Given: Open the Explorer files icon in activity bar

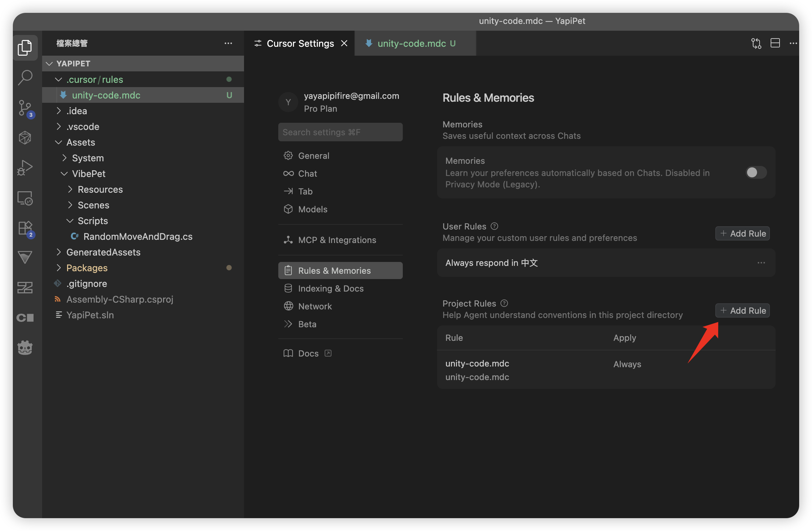Looking at the screenshot, I should (x=25, y=47).
